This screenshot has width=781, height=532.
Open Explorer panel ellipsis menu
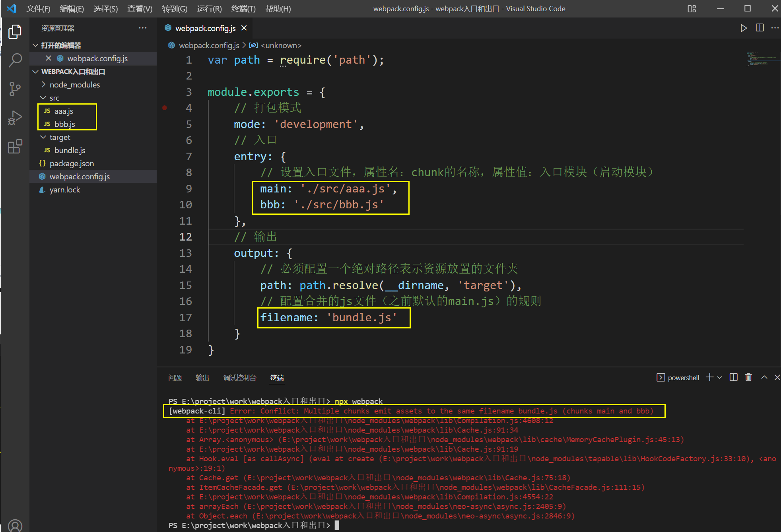coord(143,28)
